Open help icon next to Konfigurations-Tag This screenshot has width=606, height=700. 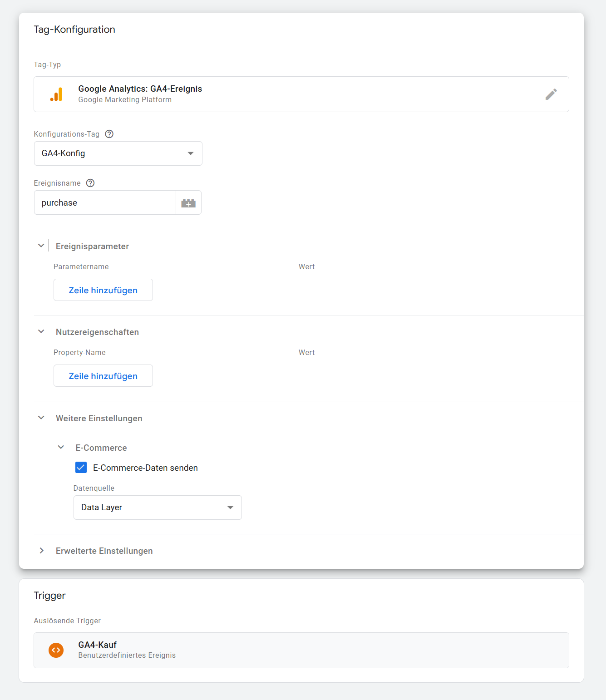click(109, 134)
